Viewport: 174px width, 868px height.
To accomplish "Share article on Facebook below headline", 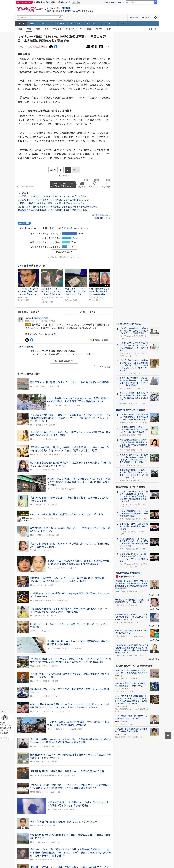I will [56, 47].
